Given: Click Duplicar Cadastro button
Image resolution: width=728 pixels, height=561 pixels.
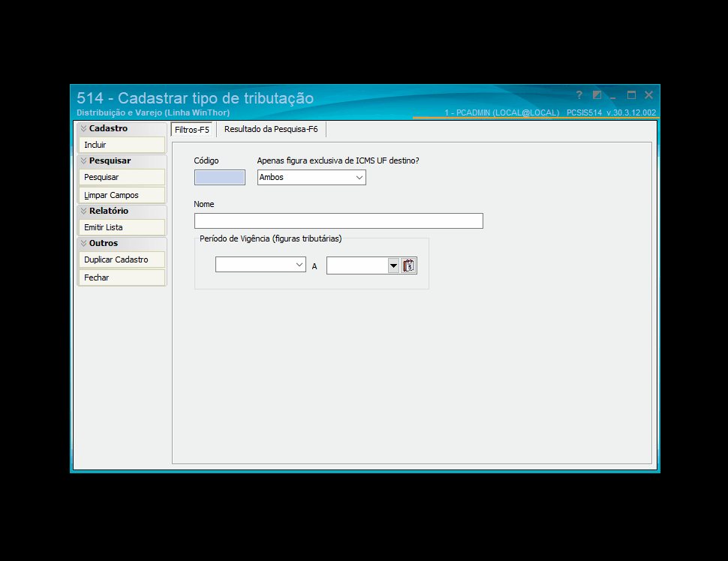Looking at the screenshot, I should 122,259.
